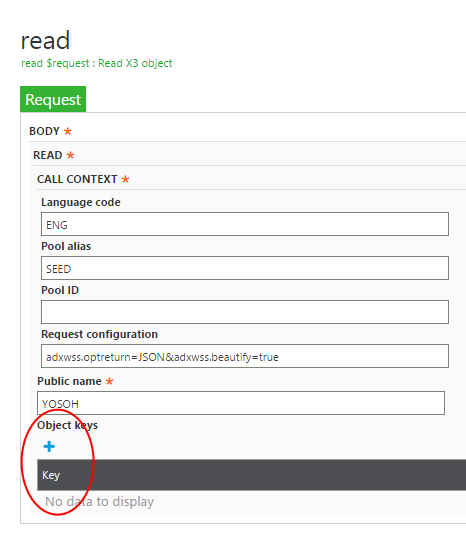Image resolution: width=466 pixels, height=540 pixels.
Task: Focus the Pool alias field containing SEED
Action: 245,268
